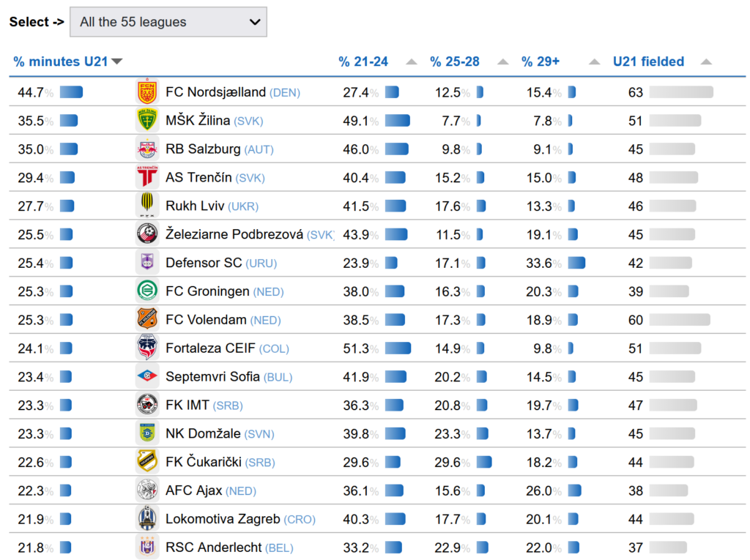The height and width of the screenshot is (560, 750).
Task: Click FK Čukarički's 29.6% 25-28 bar
Action: point(483,462)
